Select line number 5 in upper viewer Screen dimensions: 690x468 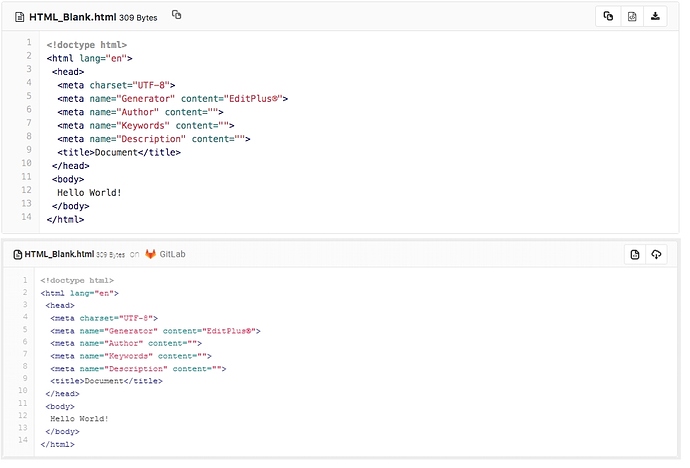point(29,97)
